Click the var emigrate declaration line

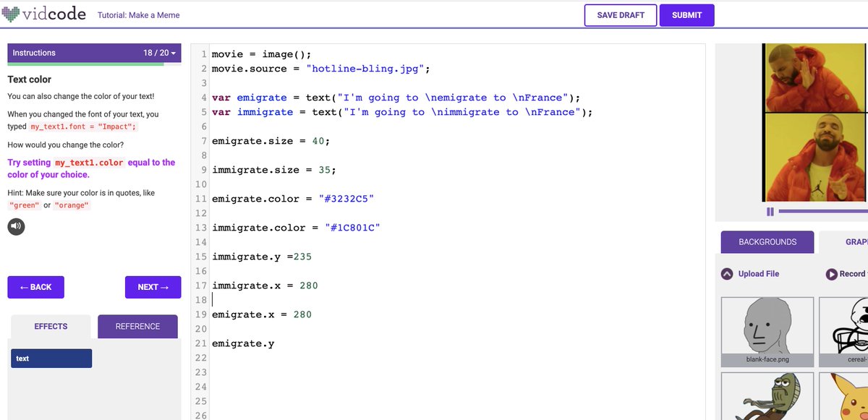(396, 98)
